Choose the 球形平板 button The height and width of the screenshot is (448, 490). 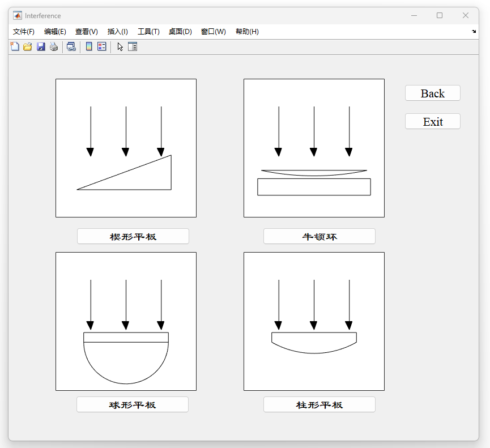click(x=133, y=404)
